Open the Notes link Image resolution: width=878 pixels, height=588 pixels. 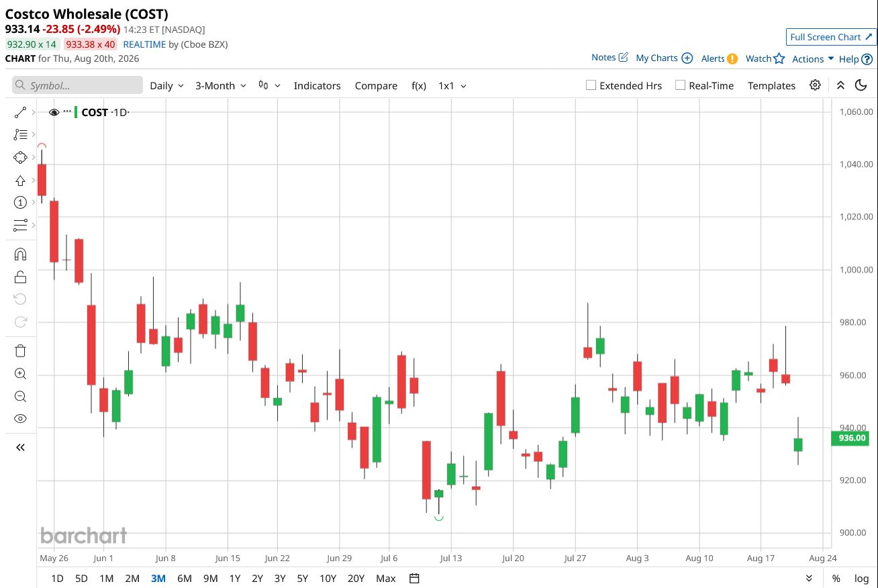[x=603, y=58]
